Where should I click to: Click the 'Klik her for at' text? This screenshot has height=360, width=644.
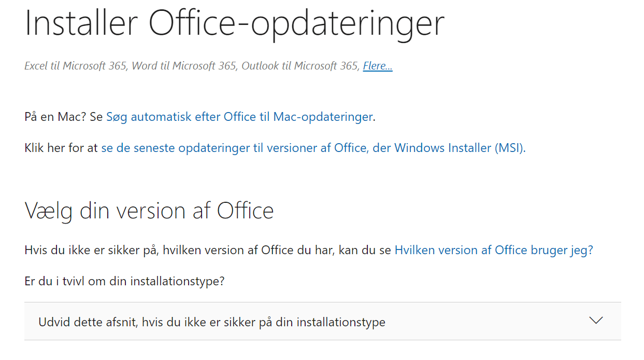61,148
